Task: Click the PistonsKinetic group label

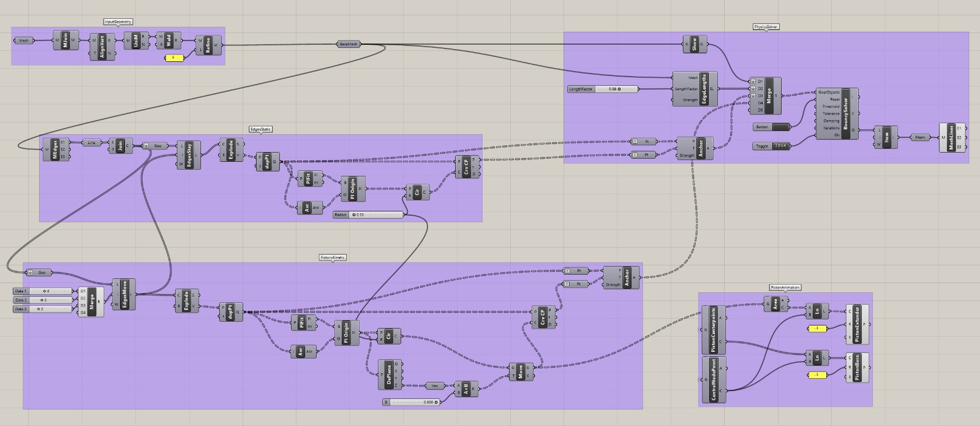Action: (x=333, y=257)
